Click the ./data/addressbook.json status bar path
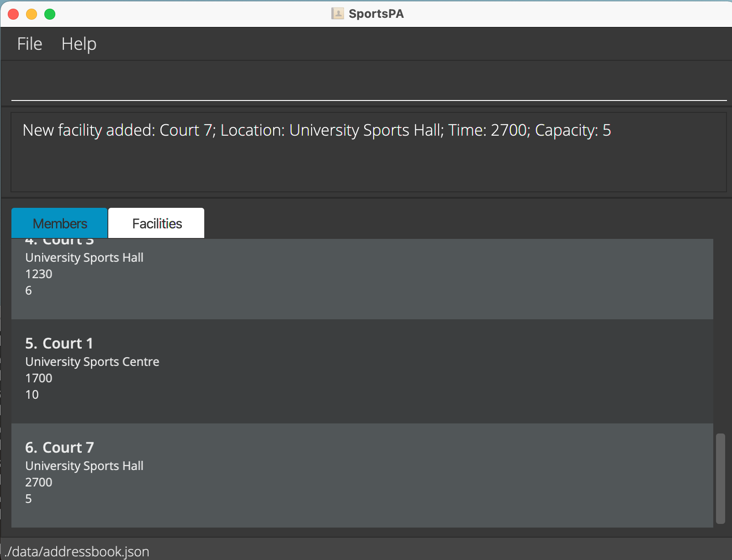The image size is (732, 560). point(77,552)
